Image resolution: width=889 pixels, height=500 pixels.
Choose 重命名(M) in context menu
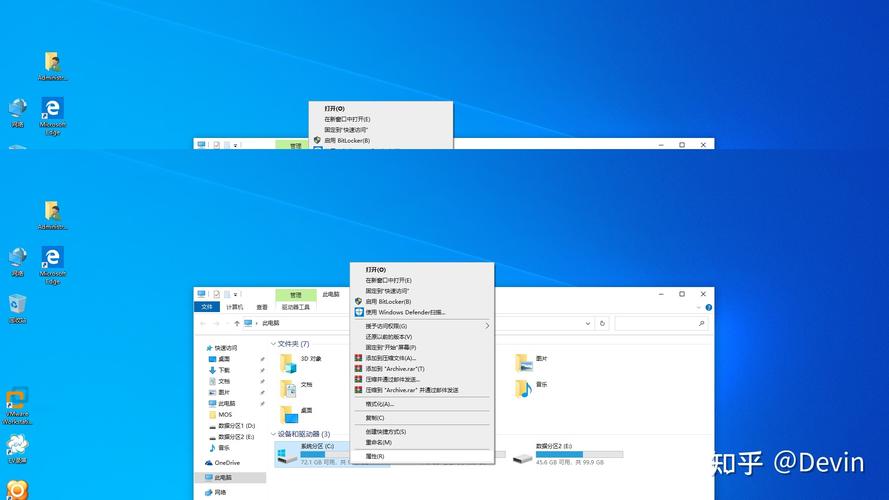tap(422, 442)
